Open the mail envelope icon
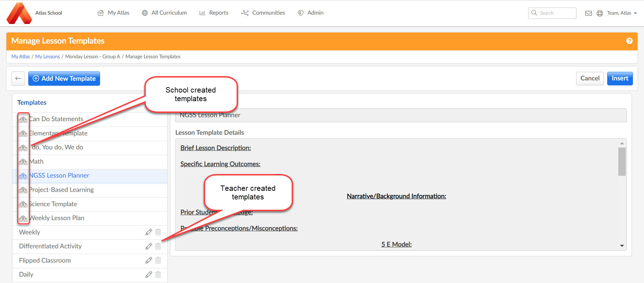The width and height of the screenshot is (644, 283). [x=588, y=13]
